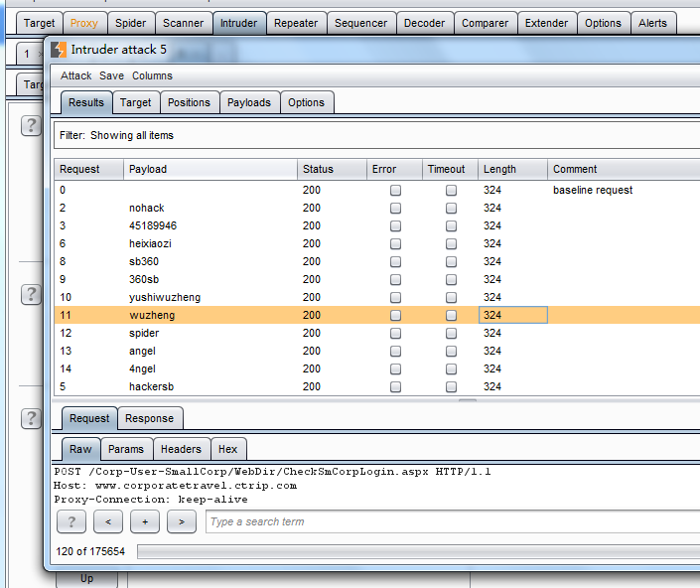The width and height of the screenshot is (700, 588).
Task: Select the 360sb payload row
Action: coord(376,279)
